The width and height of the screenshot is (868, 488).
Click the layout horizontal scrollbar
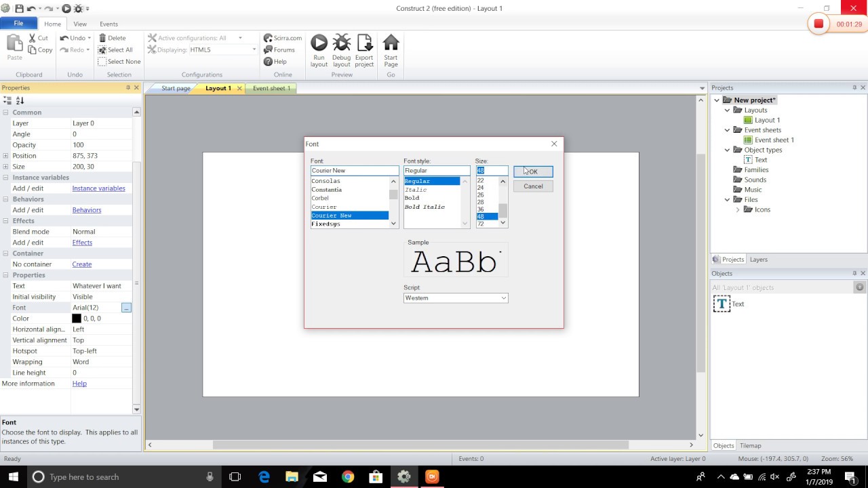point(420,445)
